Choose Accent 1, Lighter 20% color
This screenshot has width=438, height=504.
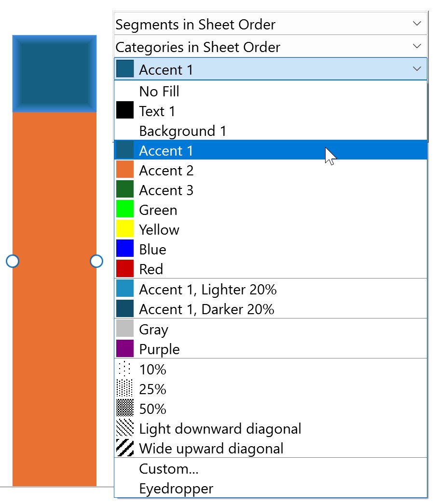pyautogui.click(x=207, y=290)
